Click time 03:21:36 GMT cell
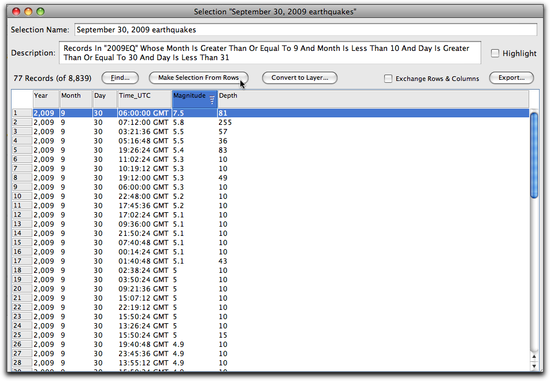This screenshot has width=550, height=381. (x=144, y=132)
